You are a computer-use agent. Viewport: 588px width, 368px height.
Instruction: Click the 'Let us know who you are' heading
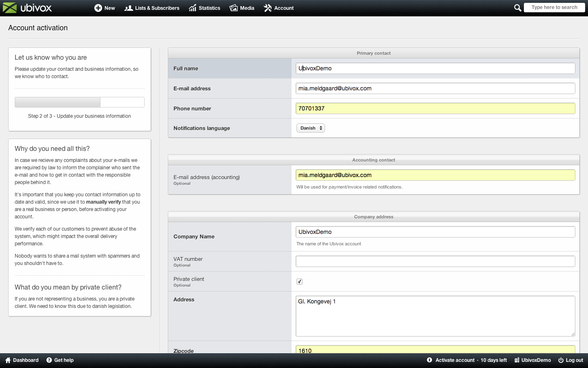pos(51,58)
